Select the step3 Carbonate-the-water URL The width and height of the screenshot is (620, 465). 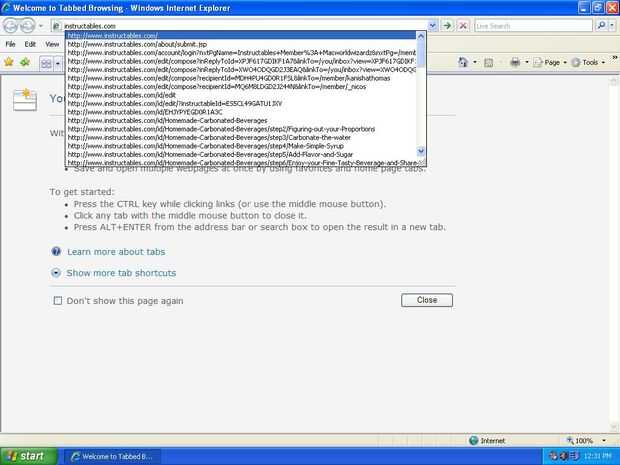241,138
